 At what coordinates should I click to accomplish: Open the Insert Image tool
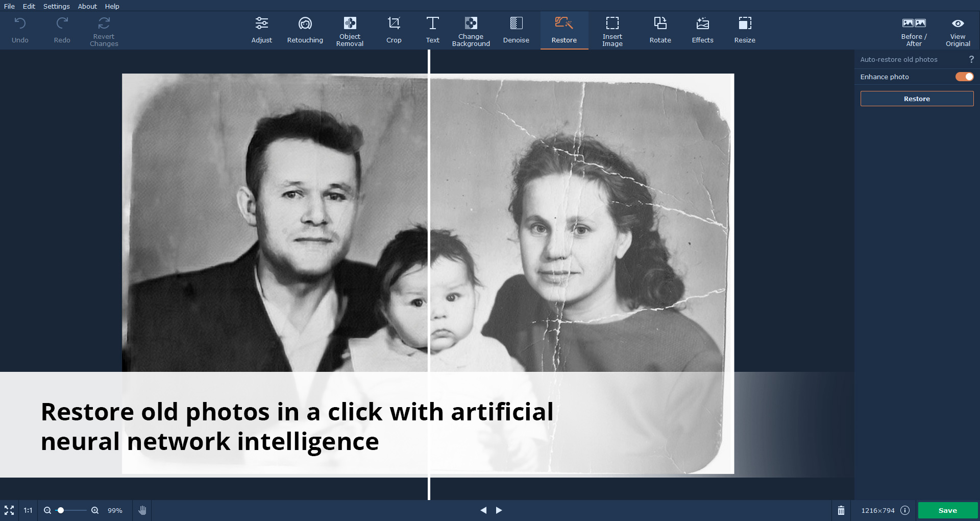pos(612,30)
